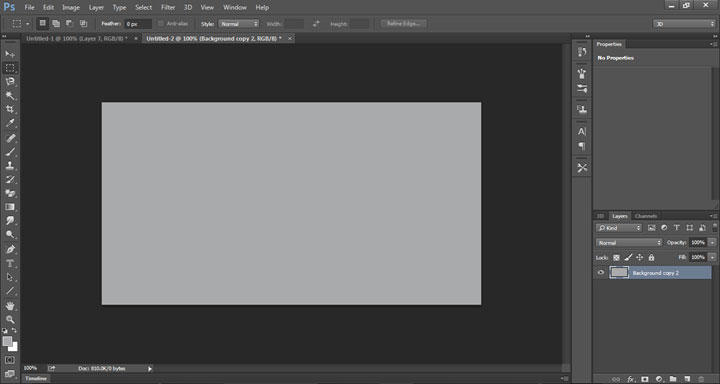The image size is (720, 384).
Task: Hide the Background copy 2 layer
Action: [x=601, y=272]
